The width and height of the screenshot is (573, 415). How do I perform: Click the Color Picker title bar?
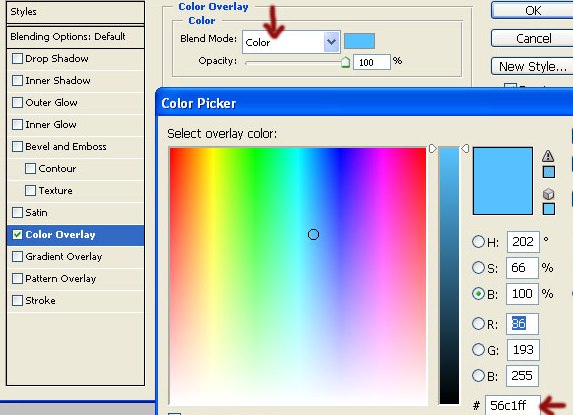(365, 103)
